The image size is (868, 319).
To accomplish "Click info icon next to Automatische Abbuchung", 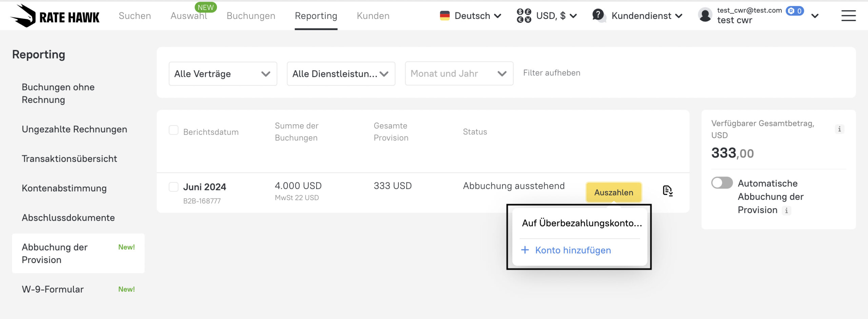I will click(787, 210).
